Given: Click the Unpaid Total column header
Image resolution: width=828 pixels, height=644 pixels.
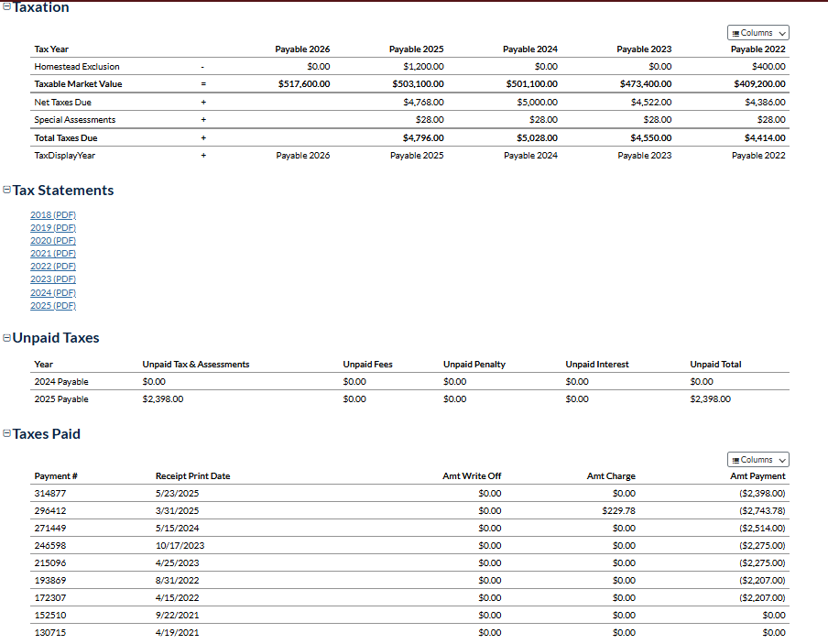Looking at the screenshot, I should tap(715, 365).
